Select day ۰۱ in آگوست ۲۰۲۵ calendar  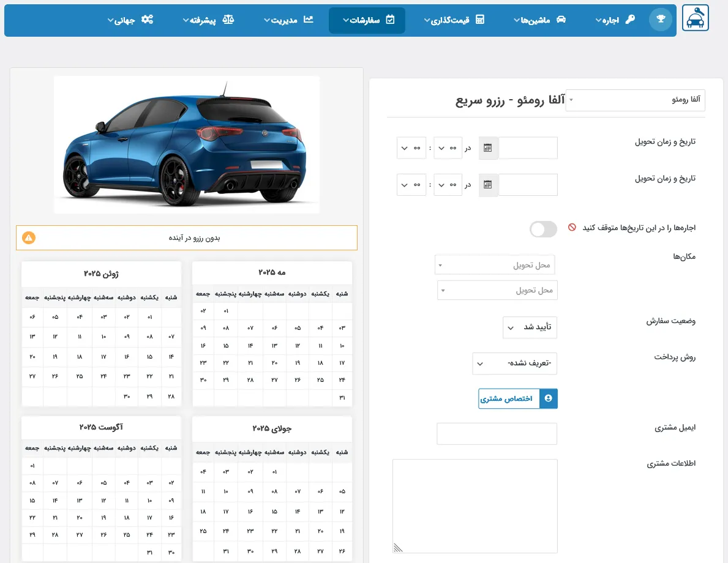pos(32,466)
